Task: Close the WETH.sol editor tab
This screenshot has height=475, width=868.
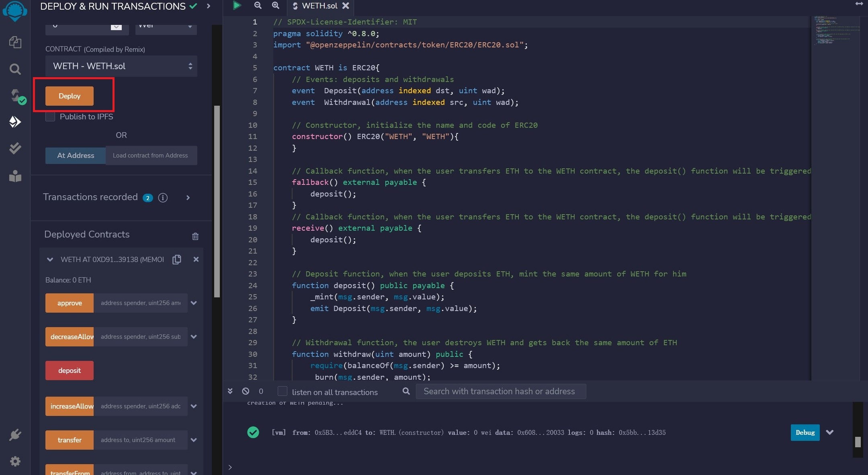Action: point(346,6)
